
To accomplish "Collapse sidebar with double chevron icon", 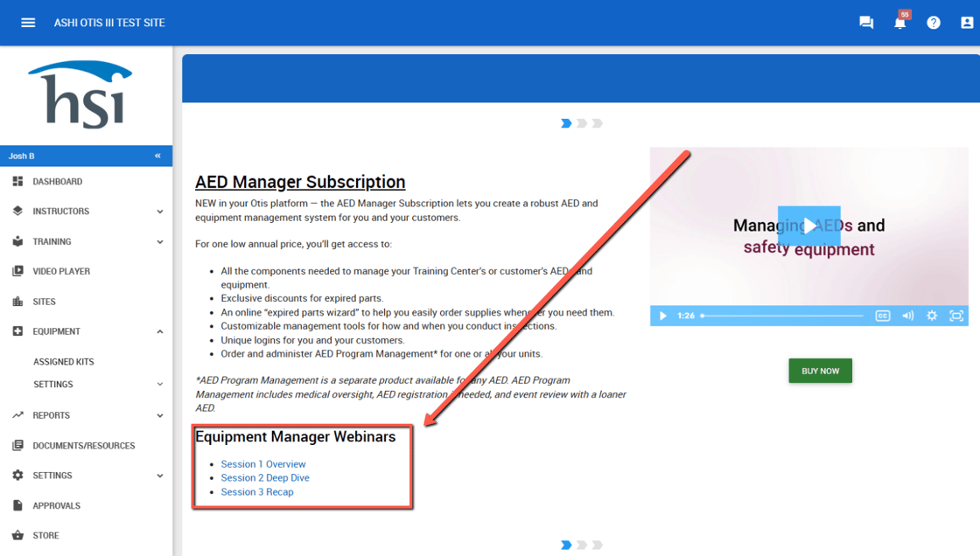I will point(157,156).
